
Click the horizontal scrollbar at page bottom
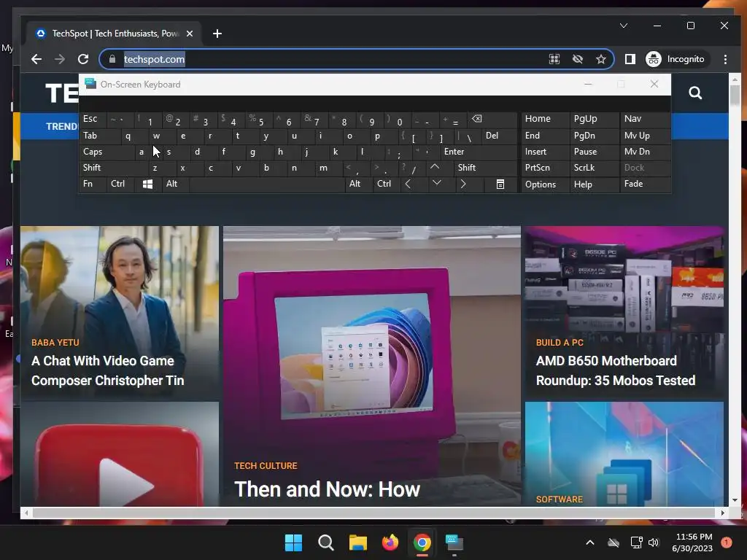click(x=374, y=513)
